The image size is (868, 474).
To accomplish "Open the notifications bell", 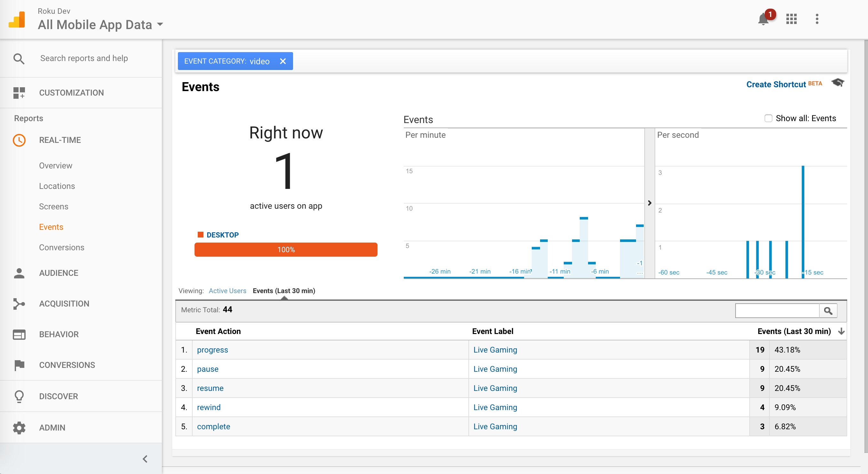I will click(764, 19).
